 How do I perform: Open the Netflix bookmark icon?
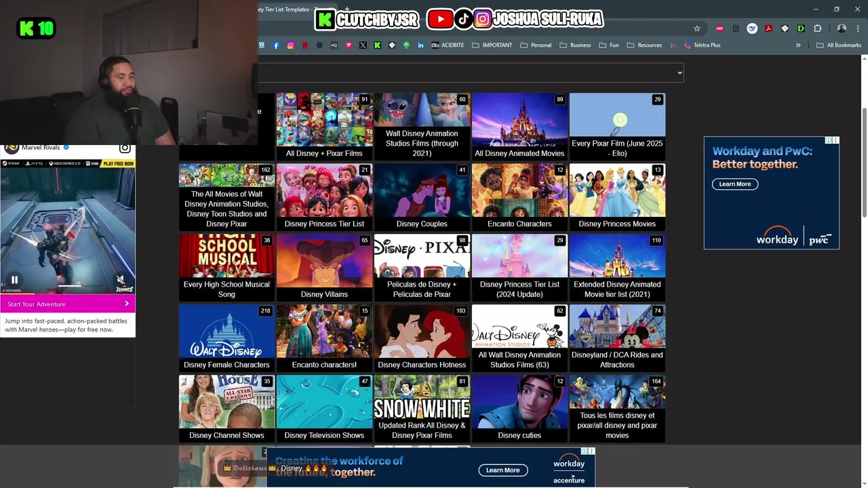tap(305, 45)
